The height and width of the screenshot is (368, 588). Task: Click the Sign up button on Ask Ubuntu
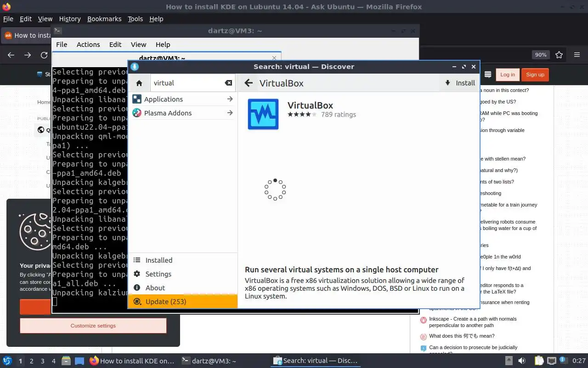click(x=535, y=75)
